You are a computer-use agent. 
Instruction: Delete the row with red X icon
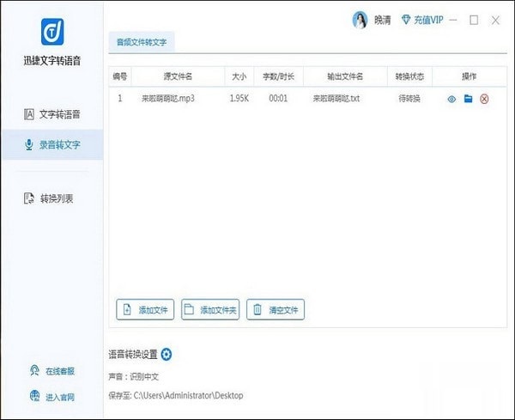484,99
